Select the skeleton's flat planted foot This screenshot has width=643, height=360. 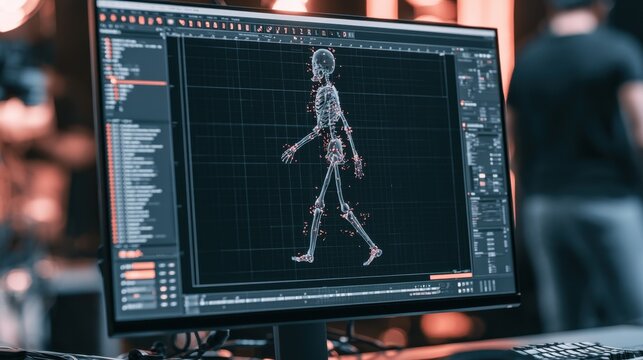coord(303,258)
